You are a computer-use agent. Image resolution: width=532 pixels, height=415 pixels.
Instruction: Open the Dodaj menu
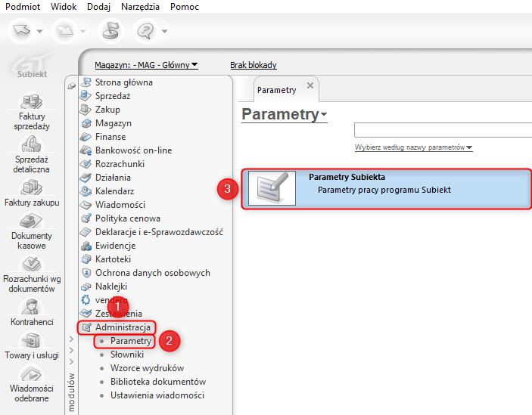pos(98,7)
